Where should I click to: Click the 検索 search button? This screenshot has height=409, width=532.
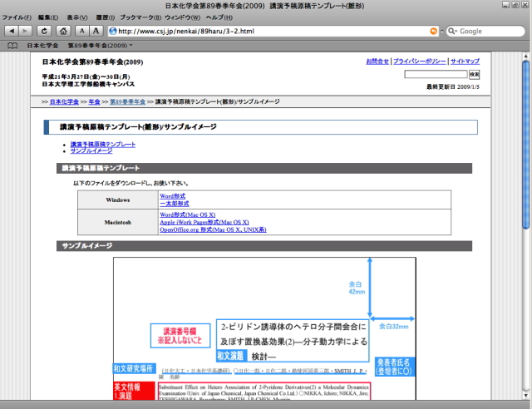(x=474, y=74)
